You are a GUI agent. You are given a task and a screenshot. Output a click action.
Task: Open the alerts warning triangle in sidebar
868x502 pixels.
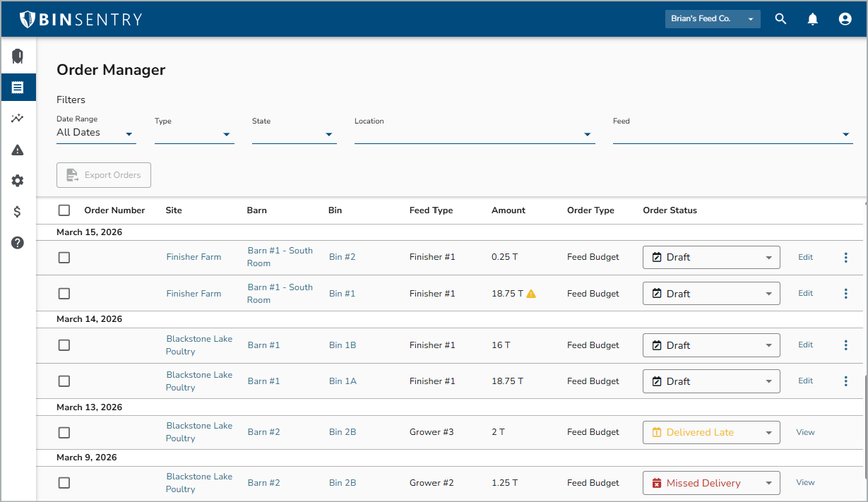click(x=18, y=150)
